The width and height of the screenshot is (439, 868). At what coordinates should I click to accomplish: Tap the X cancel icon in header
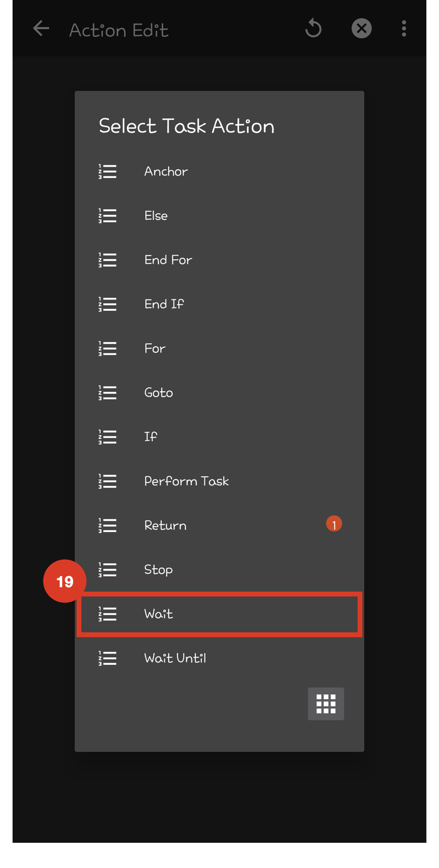tap(361, 29)
